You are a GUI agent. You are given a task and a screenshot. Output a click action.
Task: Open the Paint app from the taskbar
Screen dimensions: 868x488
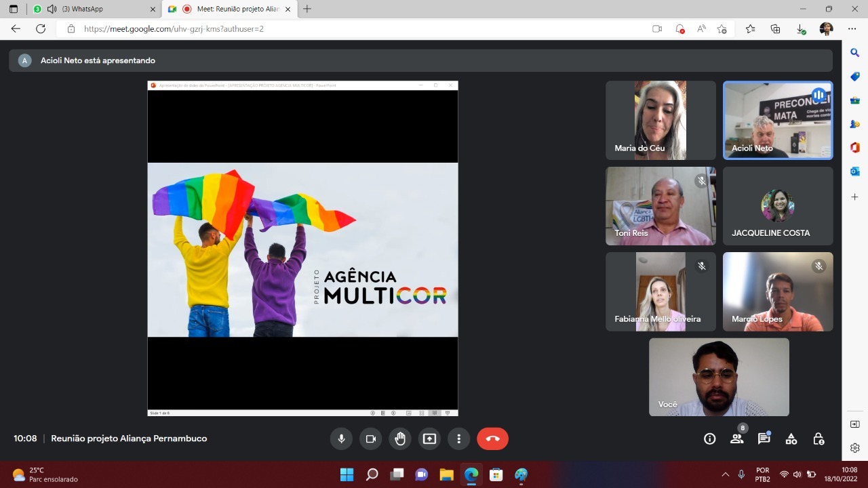521,474
